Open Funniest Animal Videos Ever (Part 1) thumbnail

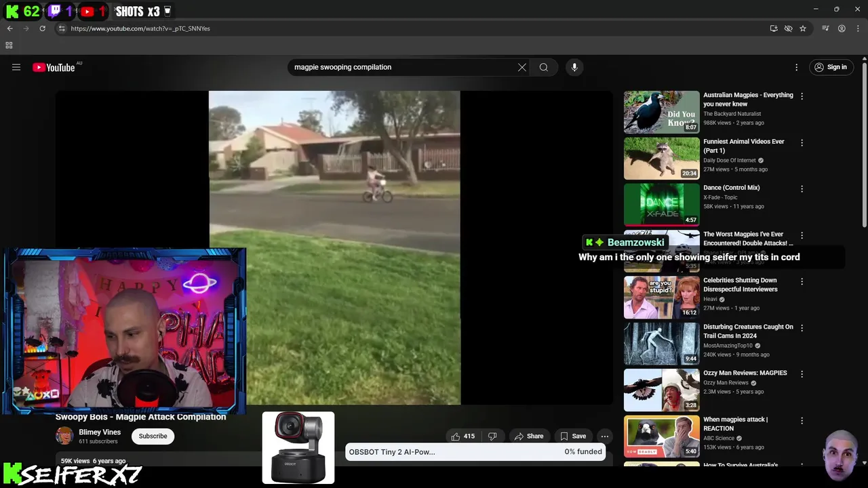point(661,158)
